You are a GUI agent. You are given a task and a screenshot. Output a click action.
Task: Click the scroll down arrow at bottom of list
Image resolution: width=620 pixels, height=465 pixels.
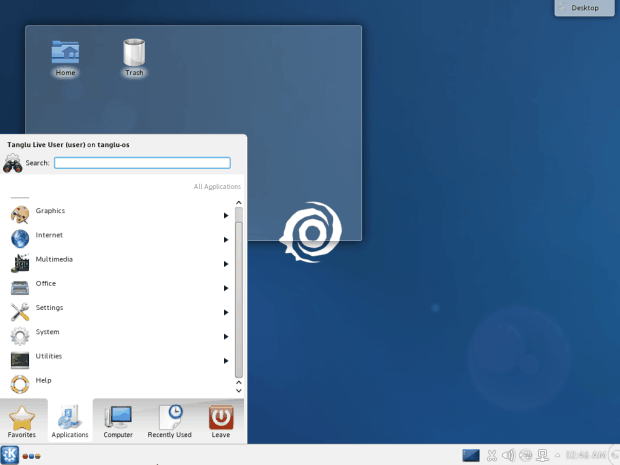(x=238, y=391)
